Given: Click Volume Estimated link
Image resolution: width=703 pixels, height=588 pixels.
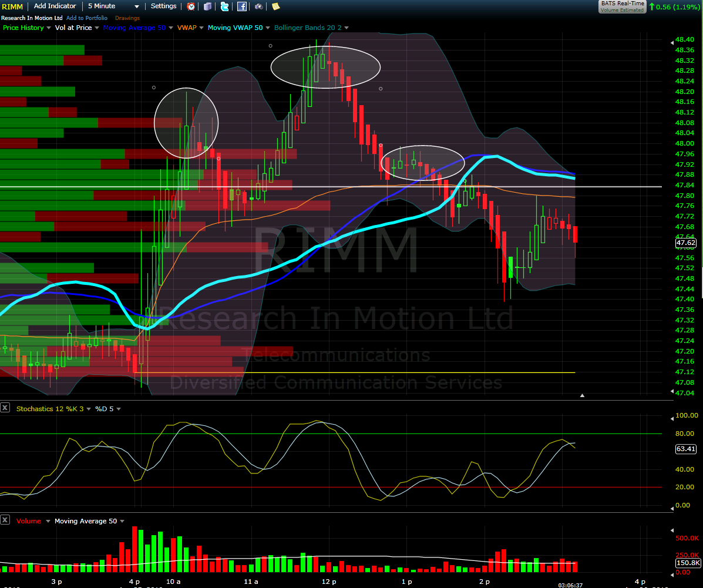Looking at the screenshot, I should [622, 10].
